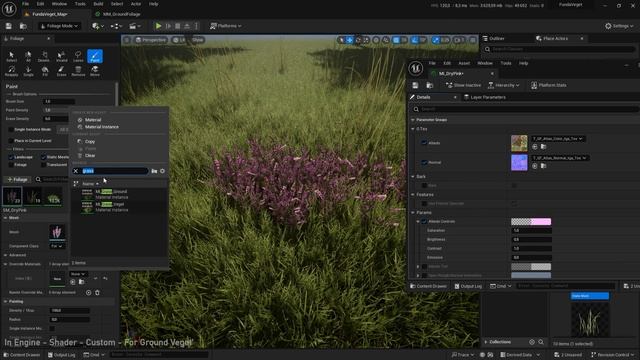640x360 pixels.
Task: Click the translate gizmo icon in the viewport toolbar
Action: tap(350, 40)
